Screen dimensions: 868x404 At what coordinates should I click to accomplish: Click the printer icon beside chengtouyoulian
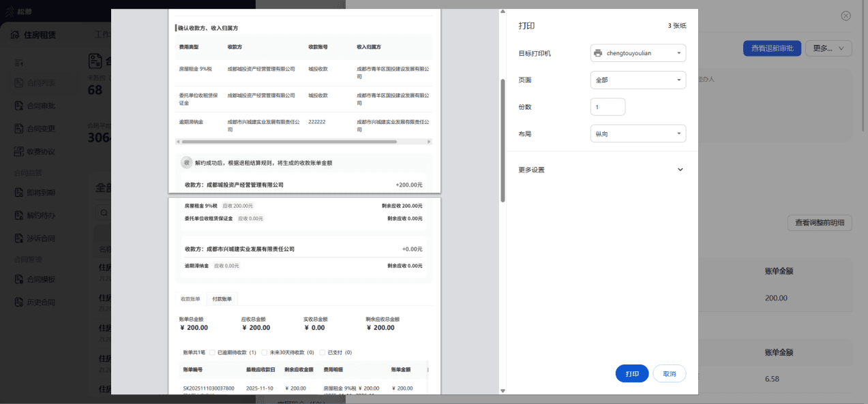[x=598, y=53]
